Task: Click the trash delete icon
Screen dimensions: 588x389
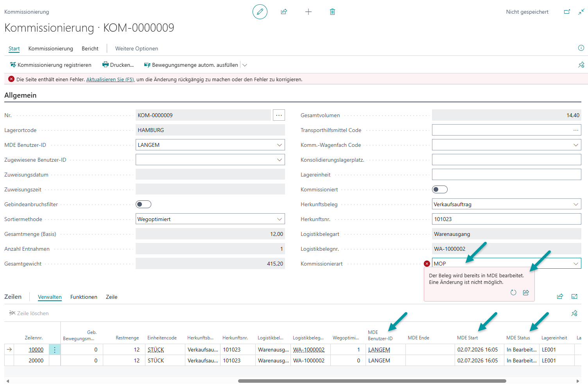Action: (x=332, y=12)
